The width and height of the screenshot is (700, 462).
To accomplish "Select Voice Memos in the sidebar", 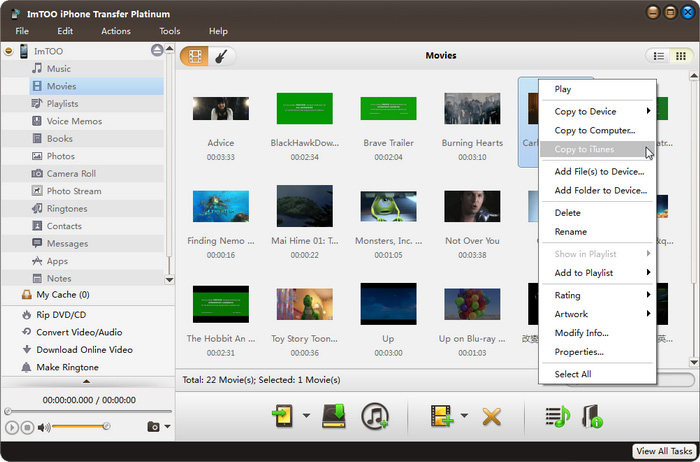I will 96,121.
